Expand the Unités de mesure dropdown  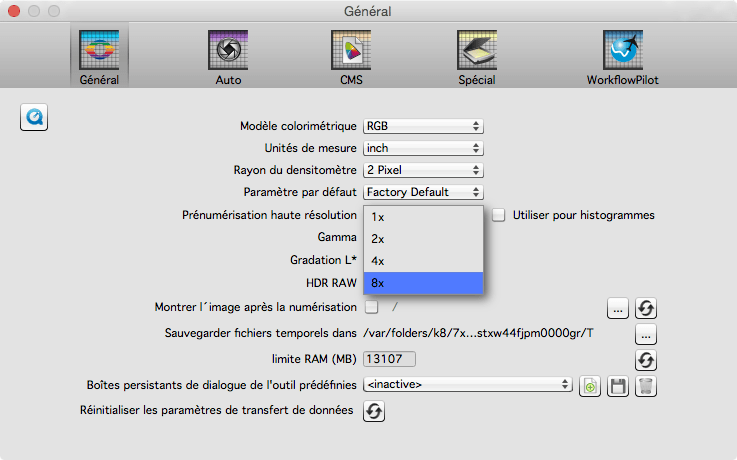point(423,148)
